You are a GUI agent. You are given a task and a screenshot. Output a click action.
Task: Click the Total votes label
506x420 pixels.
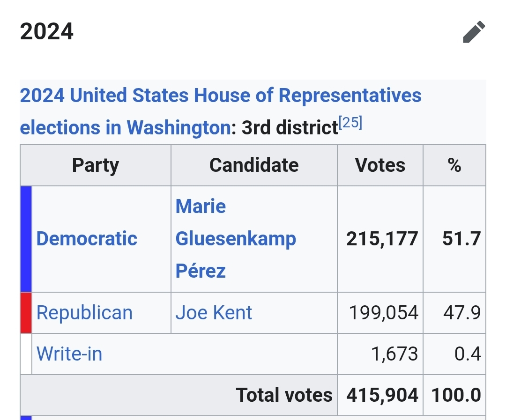pyautogui.click(x=284, y=395)
